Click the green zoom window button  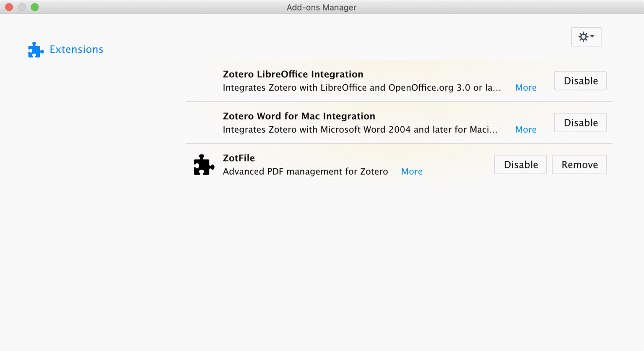click(35, 7)
